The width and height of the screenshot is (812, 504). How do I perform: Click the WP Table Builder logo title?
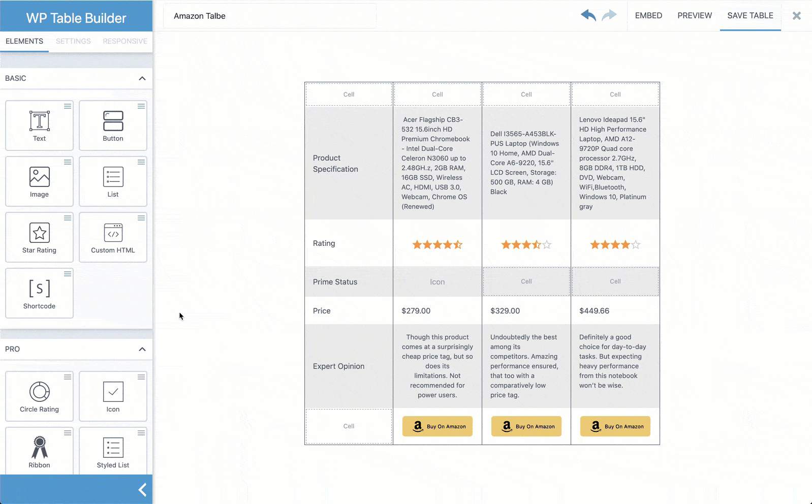click(76, 18)
